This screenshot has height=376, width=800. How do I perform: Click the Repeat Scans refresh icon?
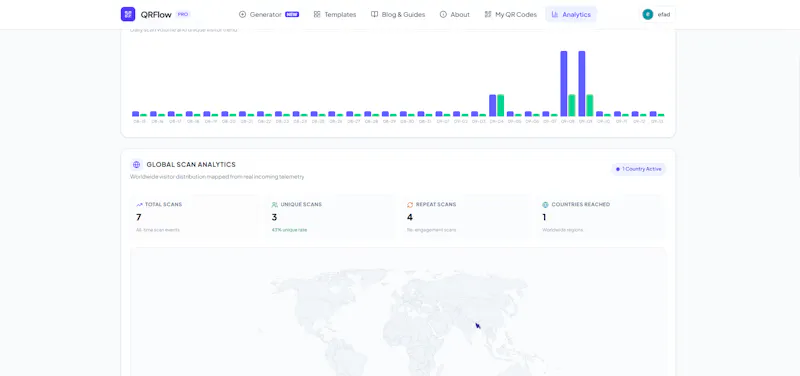(410, 205)
